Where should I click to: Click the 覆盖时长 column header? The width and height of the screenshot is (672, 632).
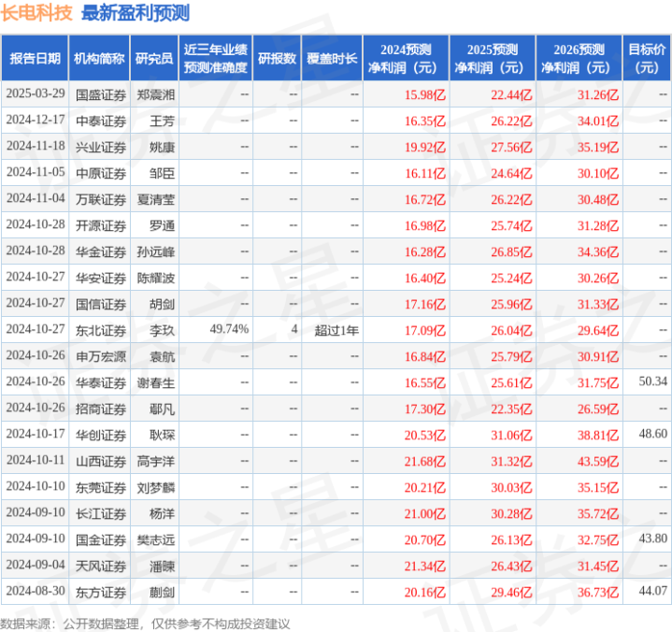[332, 58]
